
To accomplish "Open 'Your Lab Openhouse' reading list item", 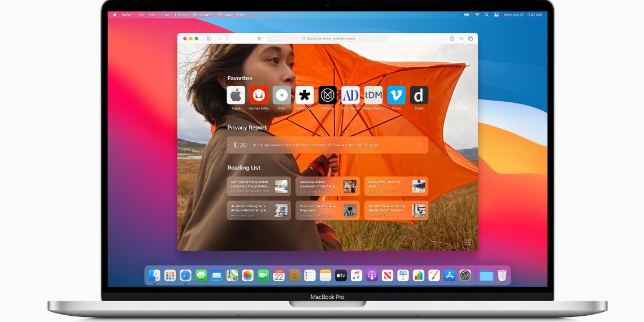I will [327, 210].
